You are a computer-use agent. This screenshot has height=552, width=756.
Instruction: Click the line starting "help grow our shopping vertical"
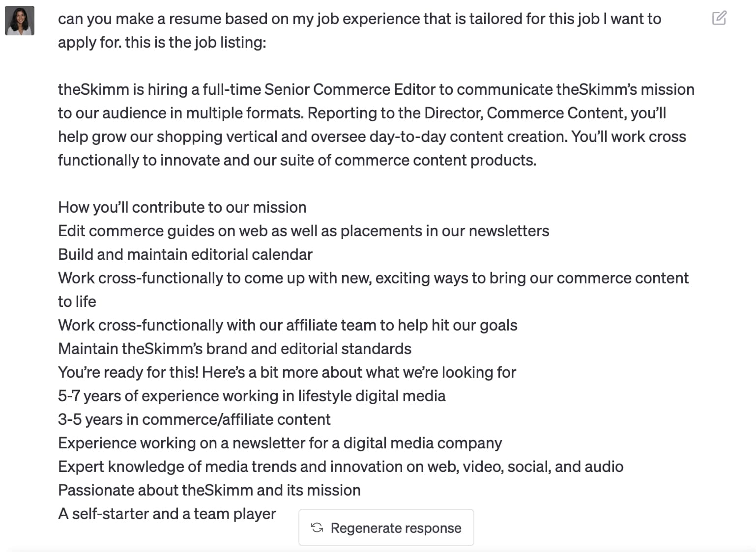372,137
